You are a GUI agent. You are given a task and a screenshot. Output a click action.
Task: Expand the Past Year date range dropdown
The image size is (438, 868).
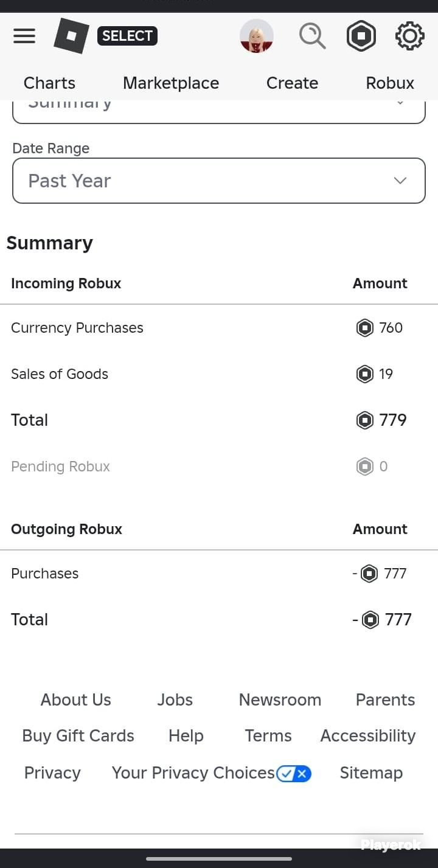click(x=219, y=181)
